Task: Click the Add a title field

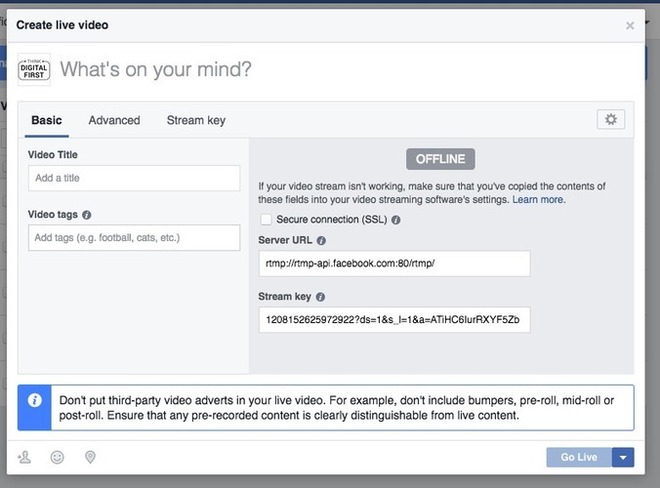Action: point(134,178)
